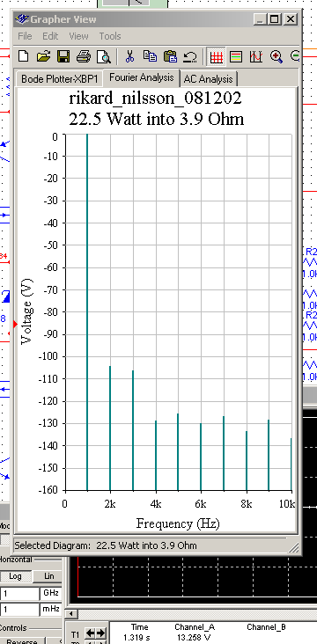
Task: Open the File menu in Grapher View
Action: click(25, 36)
